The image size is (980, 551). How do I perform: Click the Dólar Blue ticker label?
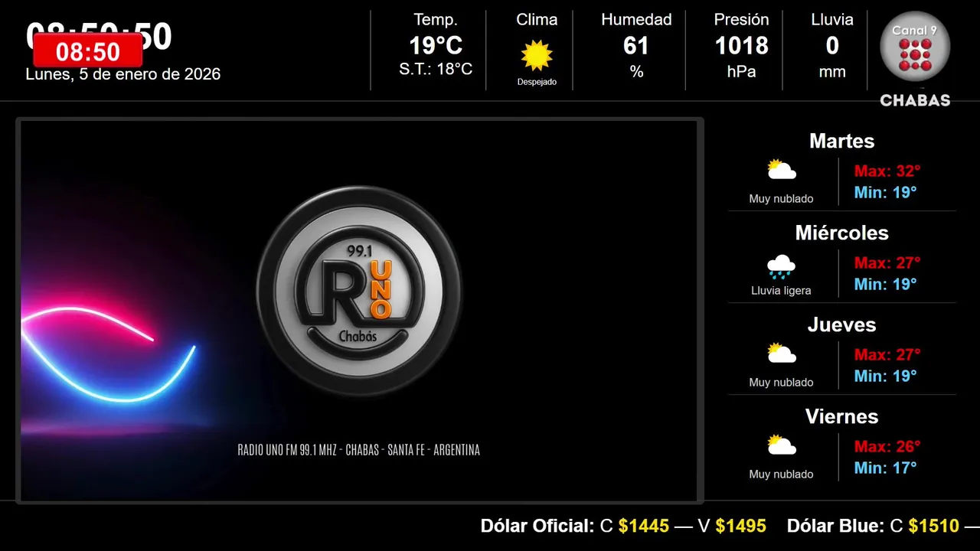click(835, 526)
